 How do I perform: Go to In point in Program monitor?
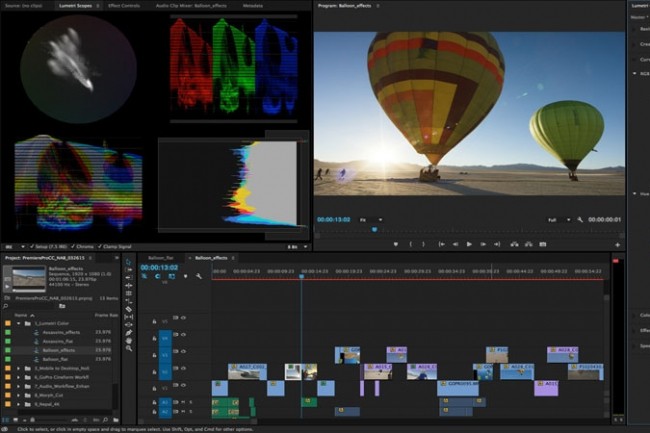(442, 244)
